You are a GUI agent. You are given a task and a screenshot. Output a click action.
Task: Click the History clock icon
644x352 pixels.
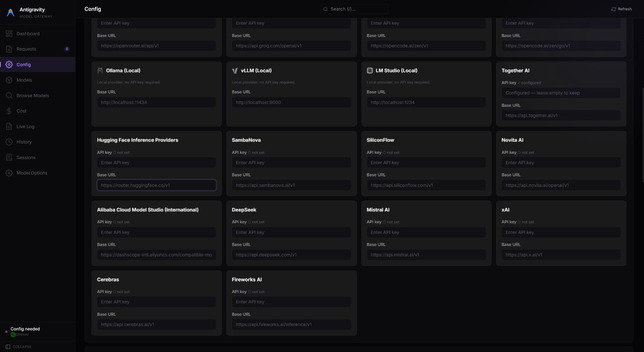coord(9,142)
